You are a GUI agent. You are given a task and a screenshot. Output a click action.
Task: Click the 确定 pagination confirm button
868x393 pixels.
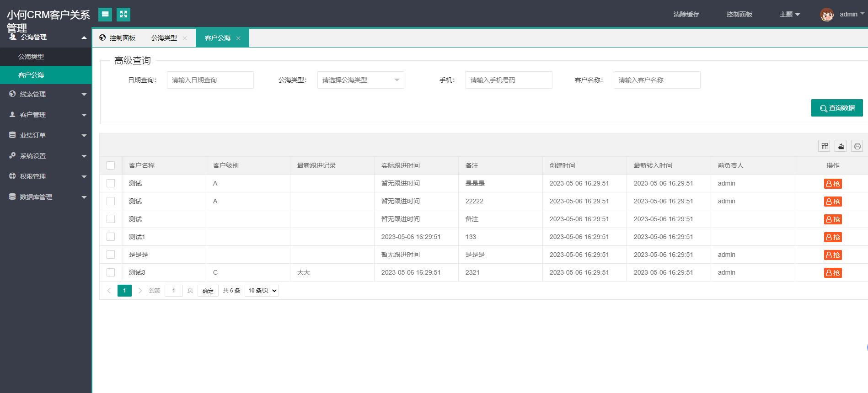(208, 291)
